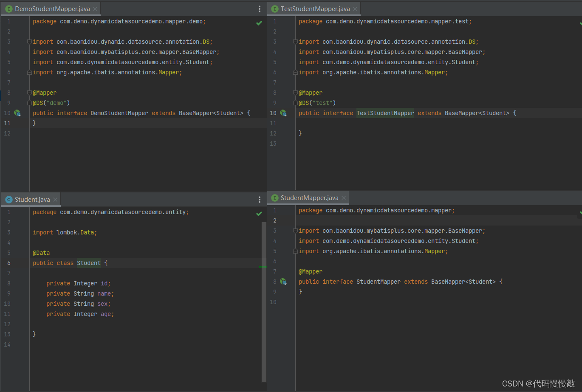Click the class icon on Student.java tab
This screenshot has height=392, width=582.
9,200
